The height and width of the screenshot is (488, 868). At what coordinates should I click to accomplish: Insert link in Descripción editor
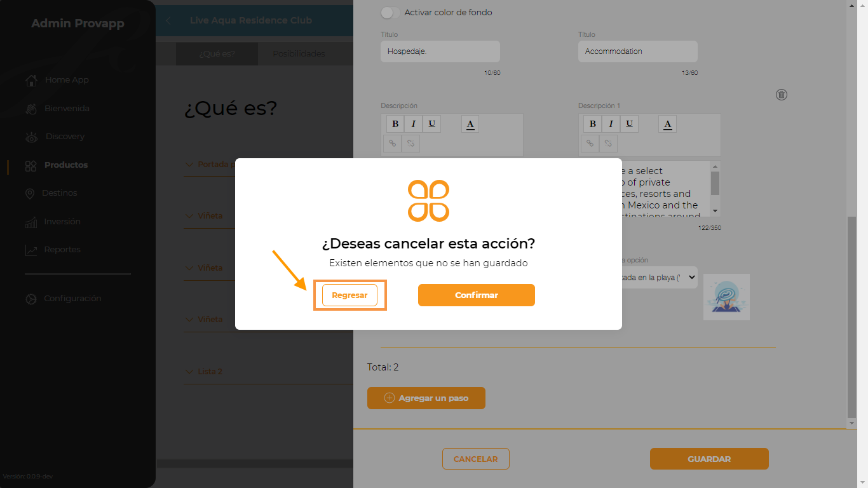392,144
